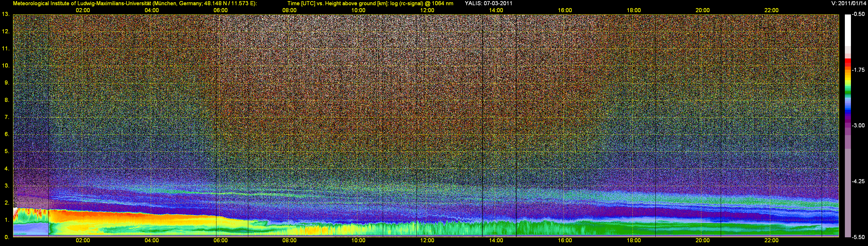
Task: Click the '-1.75' color scale label
Action: pyautogui.click(x=858, y=70)
